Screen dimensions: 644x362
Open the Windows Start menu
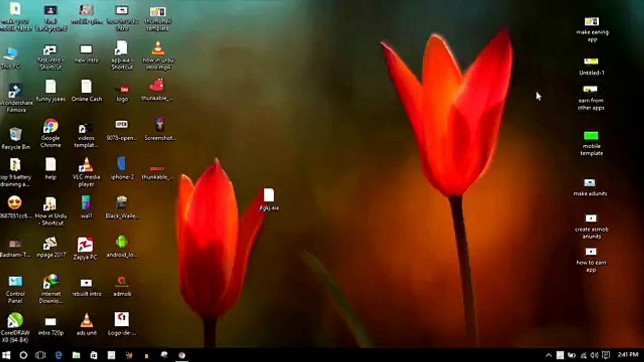[x=7, y=355]
